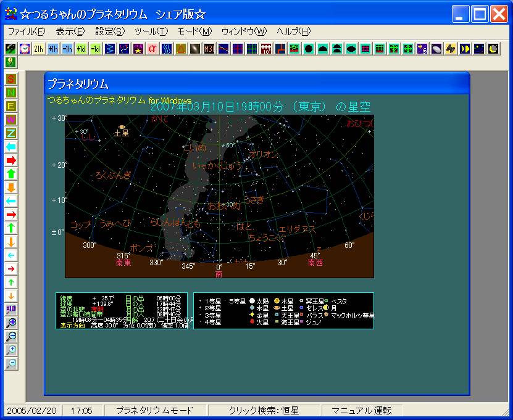Open the ツール(T) menu
This screenshot has height=420, width=513.
pyautogui.click(x=151, y=31)
